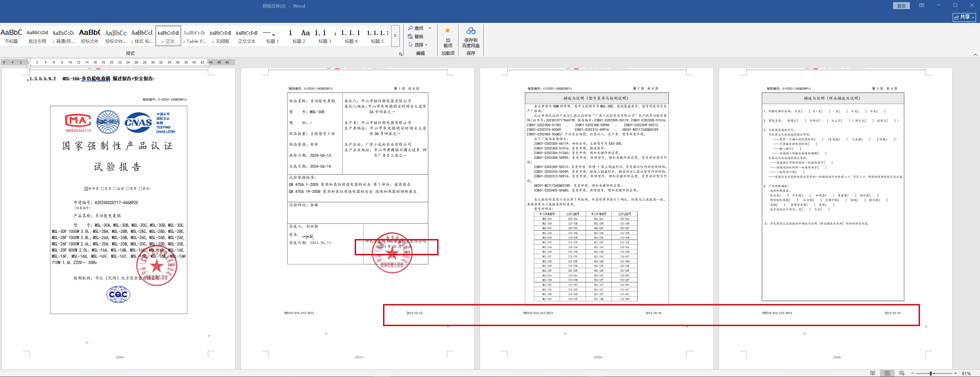980x377 pixels.
Task: Apply the Table P... style
Action: pos(194,36)
